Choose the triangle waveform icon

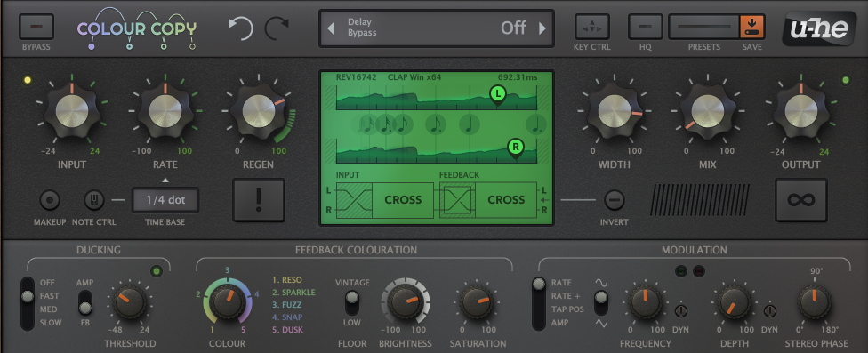coord(600,323)
